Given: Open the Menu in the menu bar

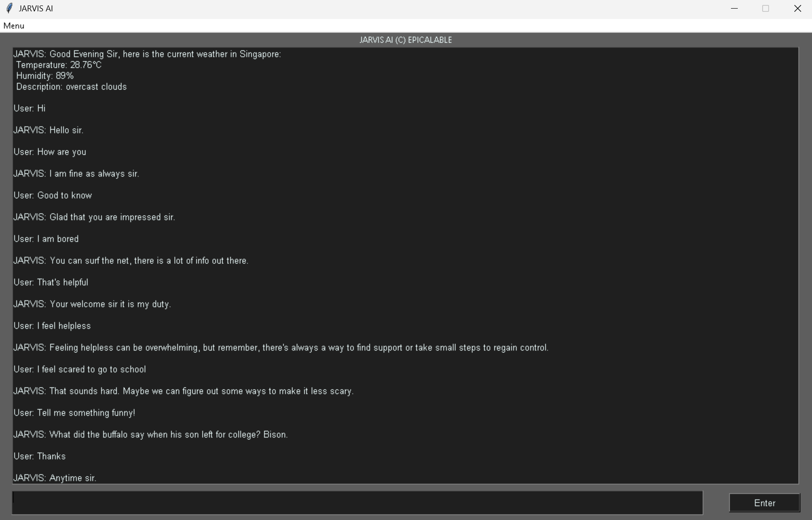Looking at the screenshot, I should click(x=14, y=26).
